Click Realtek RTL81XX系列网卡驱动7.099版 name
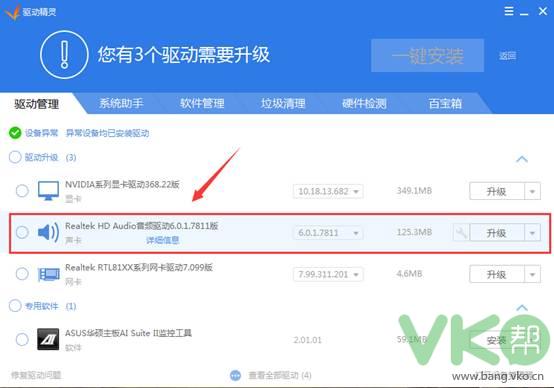The width and height of the screenshot is (554, 388). coord(139,267)
